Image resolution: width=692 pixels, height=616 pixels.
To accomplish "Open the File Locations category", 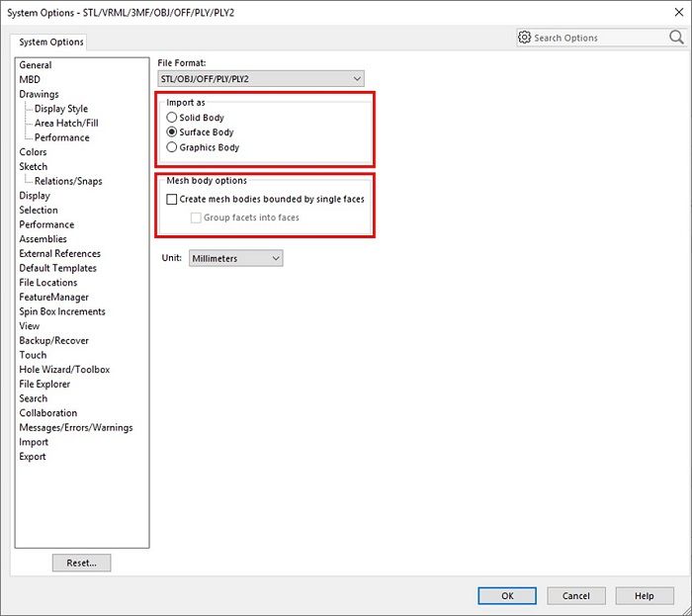I will (x=47, y=283).
